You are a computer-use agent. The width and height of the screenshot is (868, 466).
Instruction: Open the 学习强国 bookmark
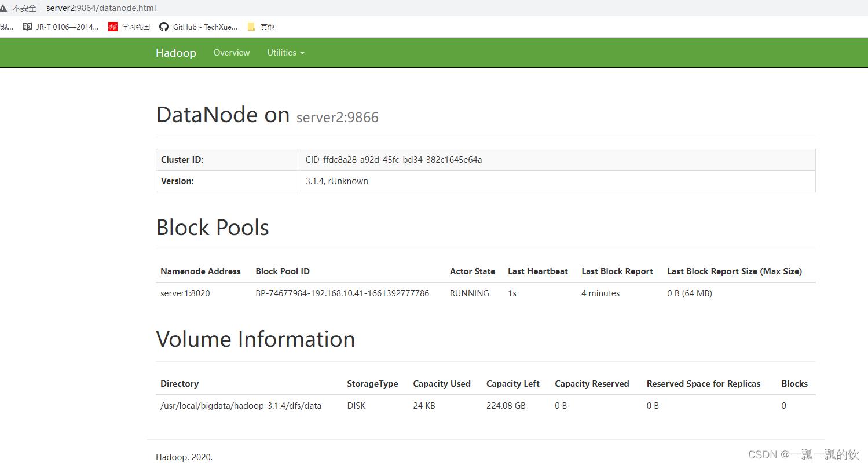(x=129, y=27)
